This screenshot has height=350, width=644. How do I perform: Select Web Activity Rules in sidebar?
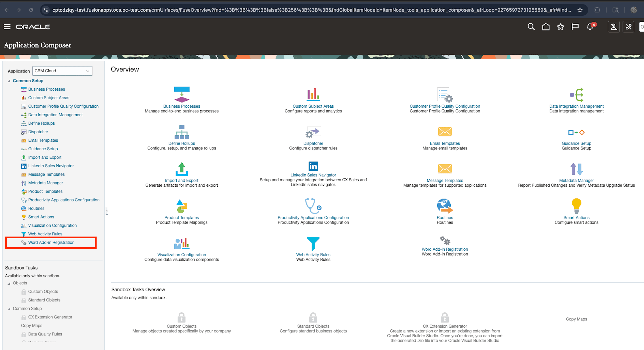click(45, 234)
